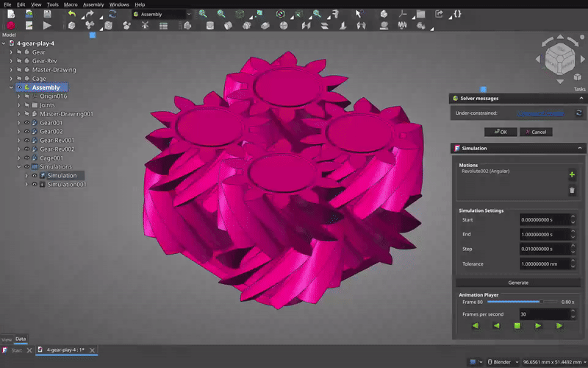Hide the Cage001 part
The height and width of the screenshot is (368, 588).
pyautogui.click(x=26, y=158)
